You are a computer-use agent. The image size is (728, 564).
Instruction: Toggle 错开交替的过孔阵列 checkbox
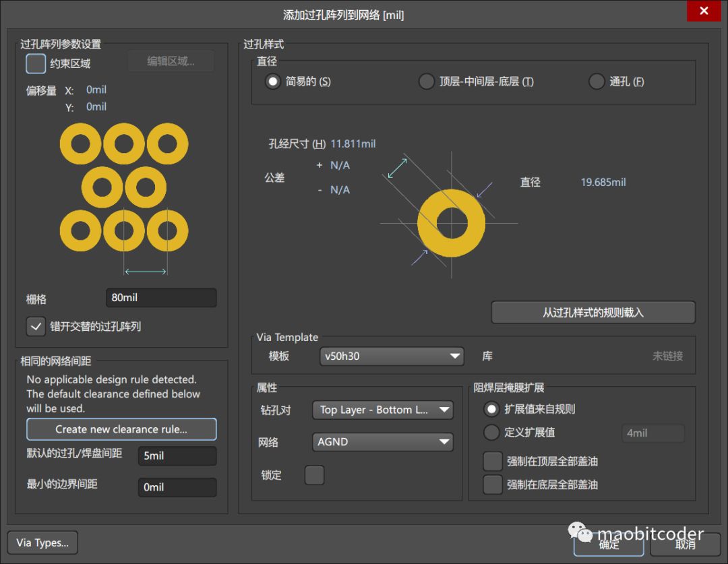pyautogui.click(x=36, y=326)
